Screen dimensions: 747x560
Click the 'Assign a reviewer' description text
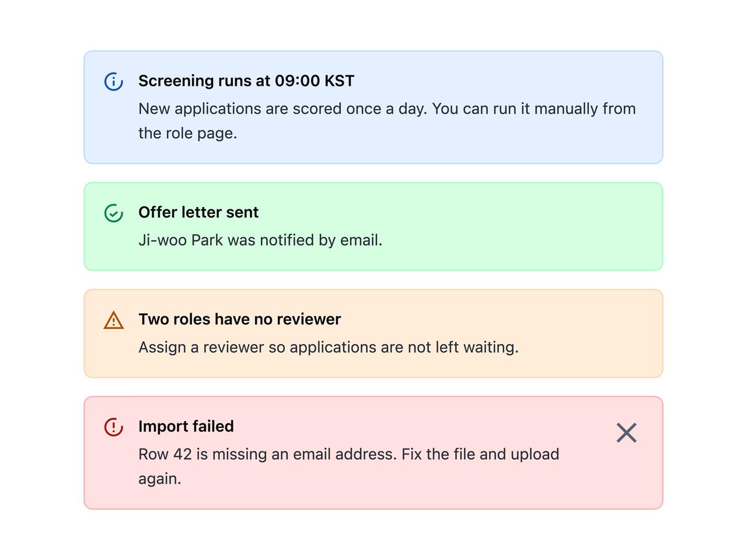pos(329,347)
